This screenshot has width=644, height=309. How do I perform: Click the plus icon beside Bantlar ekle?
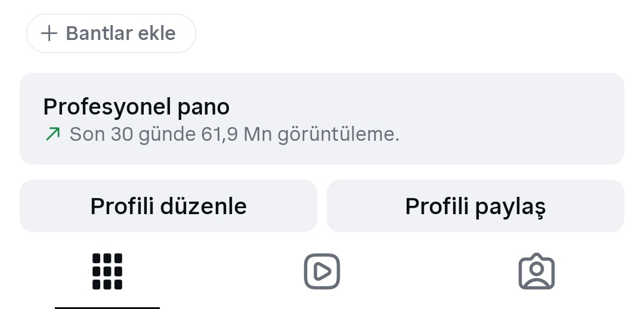[49, 33]
